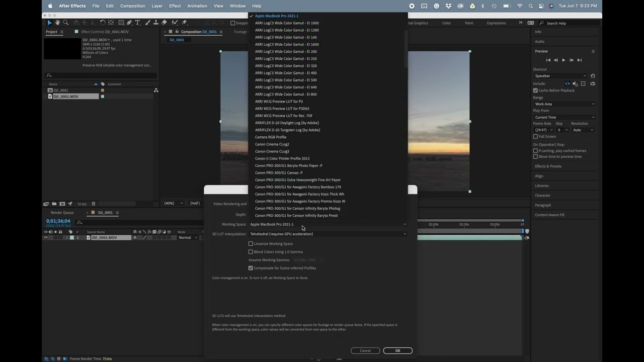Click the Cancel button
The width and height of the screenshot is (644, 362).
[x=365, y=350]
